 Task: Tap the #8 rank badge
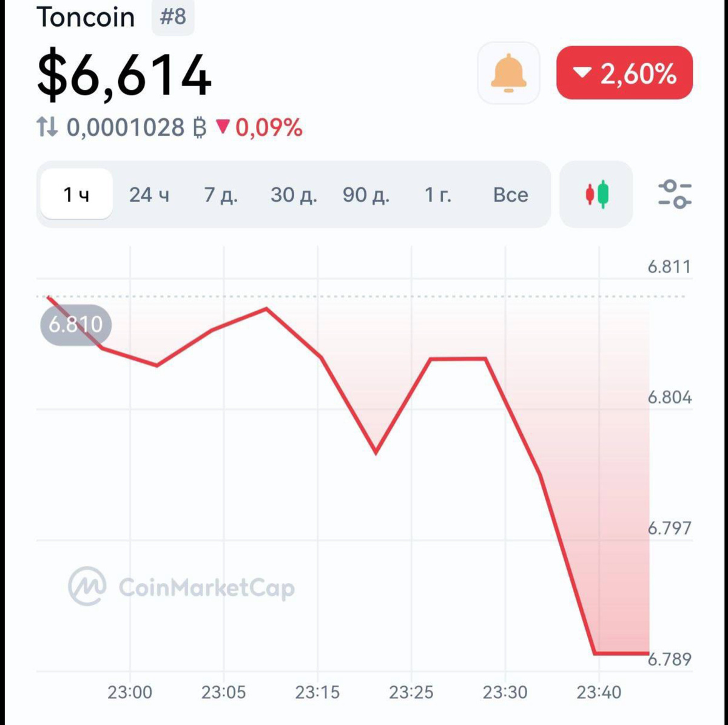point(173,17)
